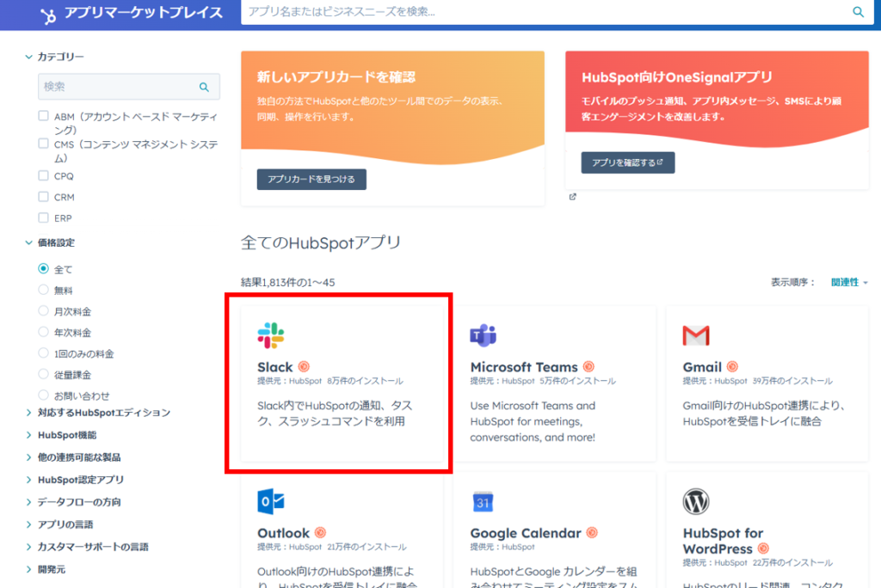Screen dimensions: 881x588
Task: Collapse the カテゴリー filter section
Action: (x=54, y=57)
